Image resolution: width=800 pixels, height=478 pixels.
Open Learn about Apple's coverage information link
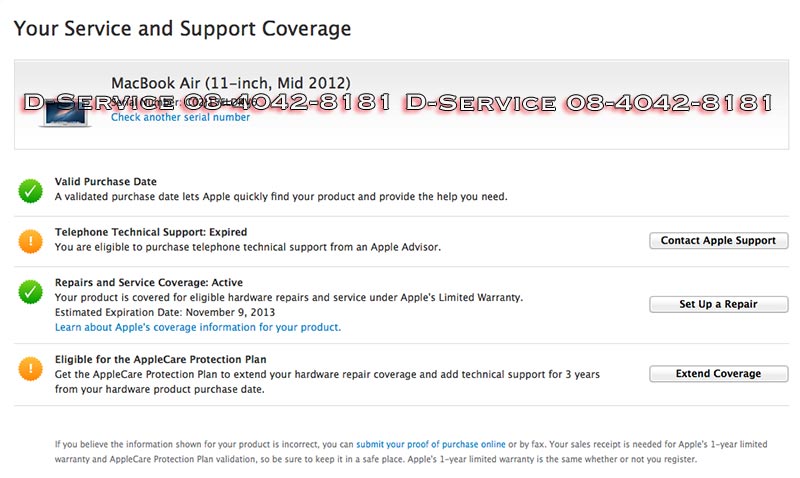pyautogui.click(x=198, y=327)
